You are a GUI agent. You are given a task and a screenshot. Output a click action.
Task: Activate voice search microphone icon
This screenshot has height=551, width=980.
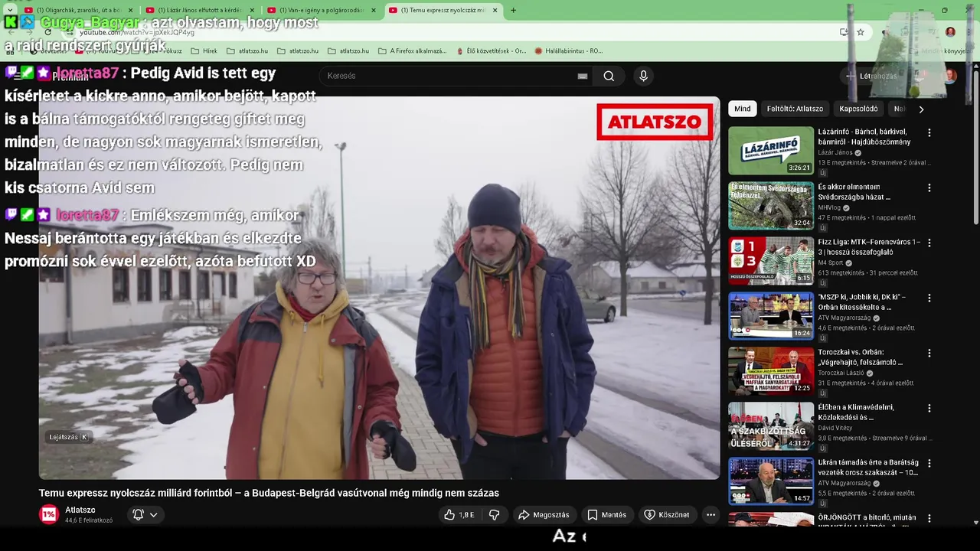[x=643, y=76]
